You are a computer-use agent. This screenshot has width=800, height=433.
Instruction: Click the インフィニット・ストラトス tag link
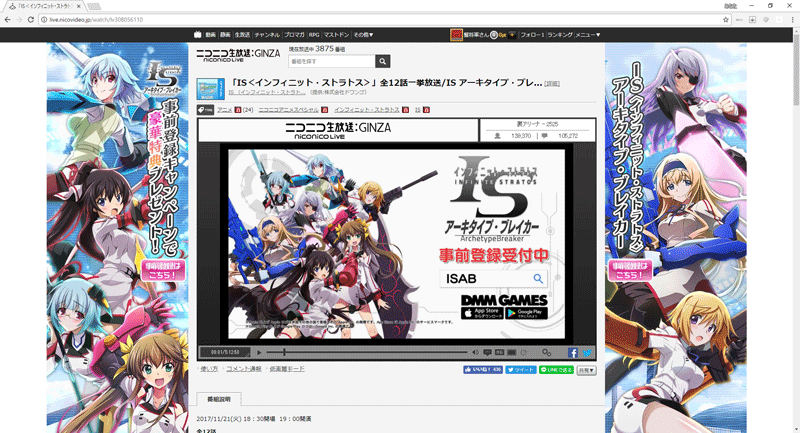(x=367, y=110)
